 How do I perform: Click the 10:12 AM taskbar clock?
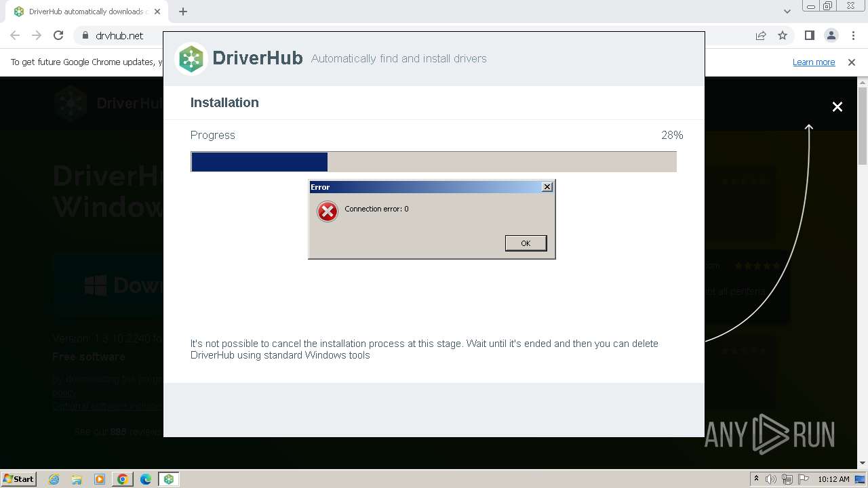(833, 479)
